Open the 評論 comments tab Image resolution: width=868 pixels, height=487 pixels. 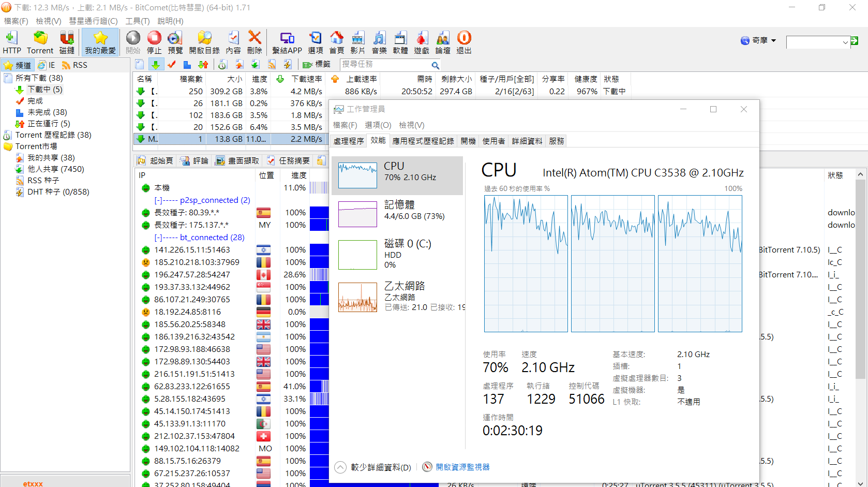click(x=194, y=161)
